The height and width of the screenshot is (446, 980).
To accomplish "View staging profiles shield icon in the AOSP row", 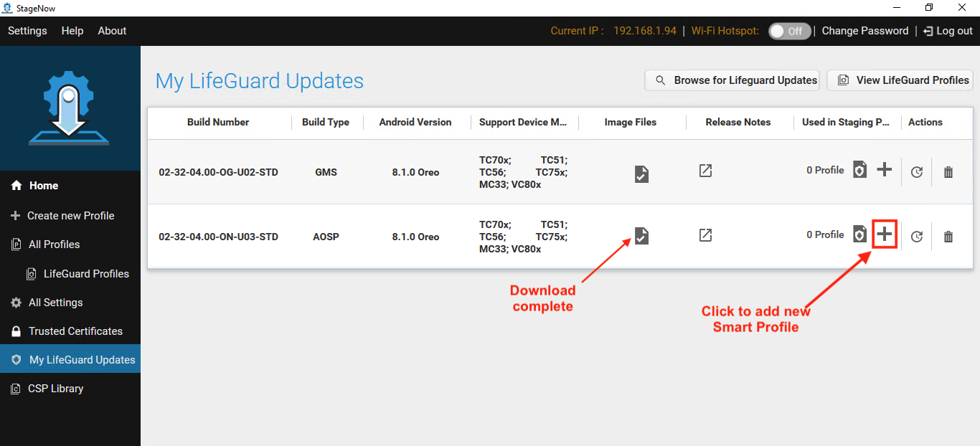I will coord(859,234).
